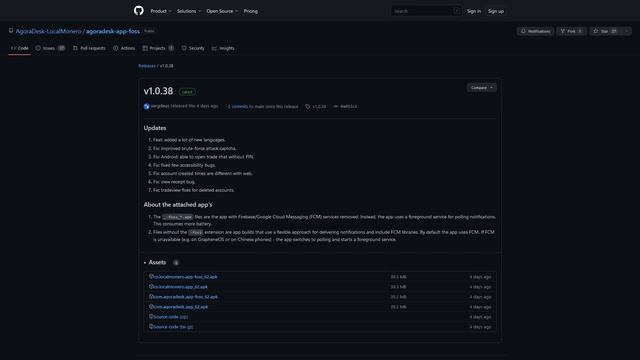Click the Sign in link
This screenshot has width=640, height=360.
point(474,11)
